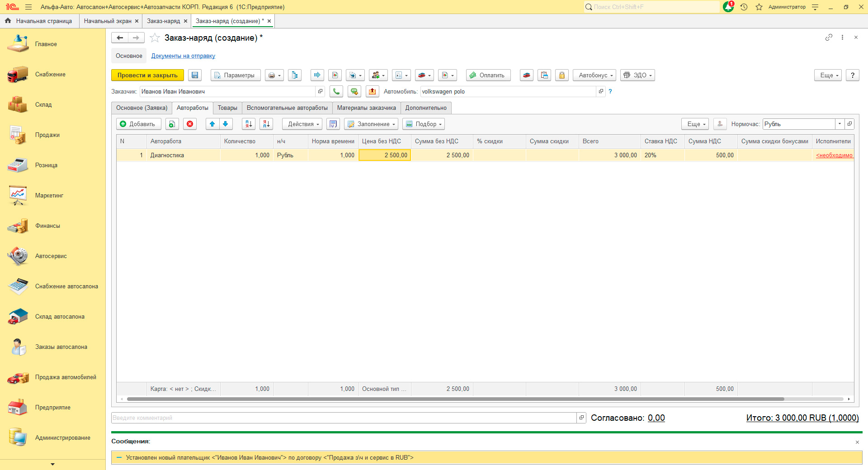
Task: Open the table toolbar Еще menu
Action: (x=695, y=124)
